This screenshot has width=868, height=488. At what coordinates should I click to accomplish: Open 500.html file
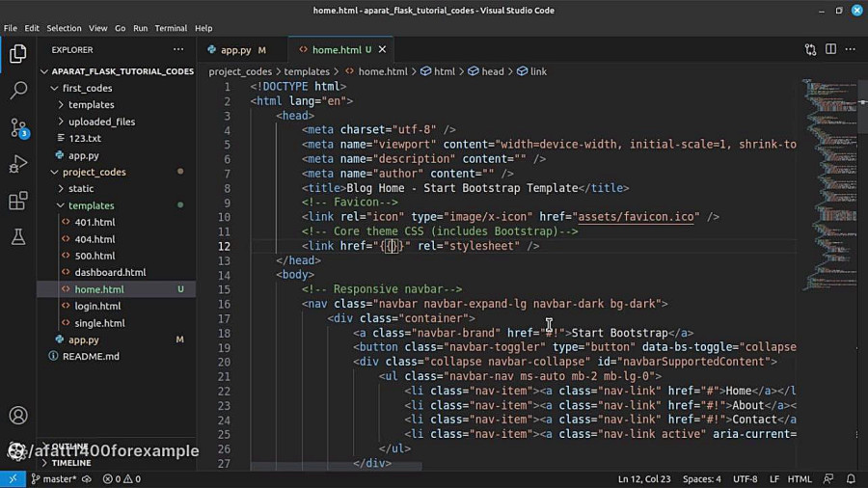[x=95, y=256]
